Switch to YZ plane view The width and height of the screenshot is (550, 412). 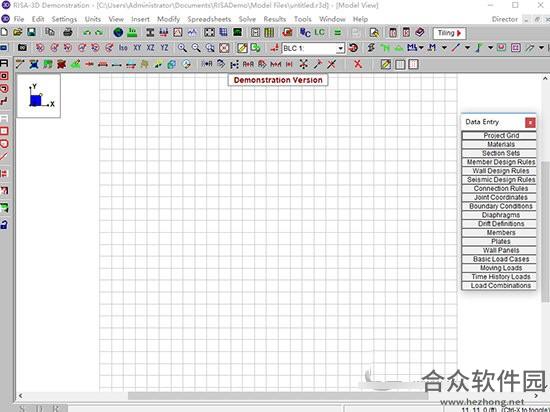click(164, 48)
